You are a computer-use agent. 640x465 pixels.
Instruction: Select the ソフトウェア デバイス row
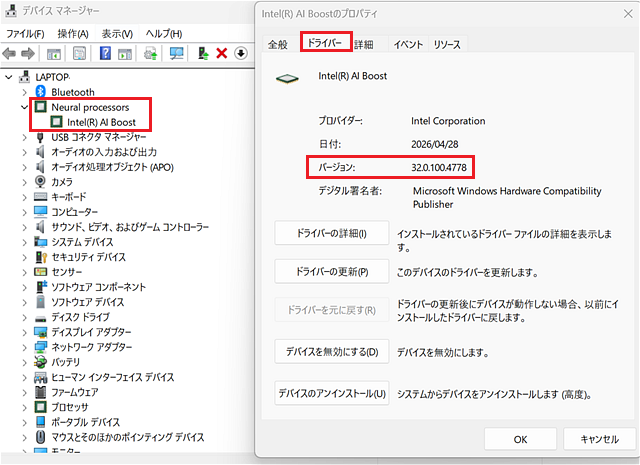[87, 302]
